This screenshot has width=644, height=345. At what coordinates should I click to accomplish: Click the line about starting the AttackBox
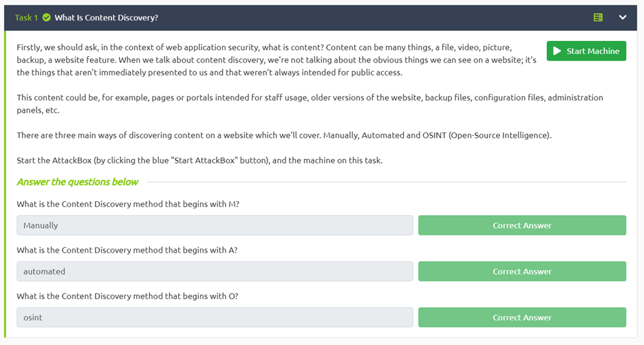tap(199, 160)
